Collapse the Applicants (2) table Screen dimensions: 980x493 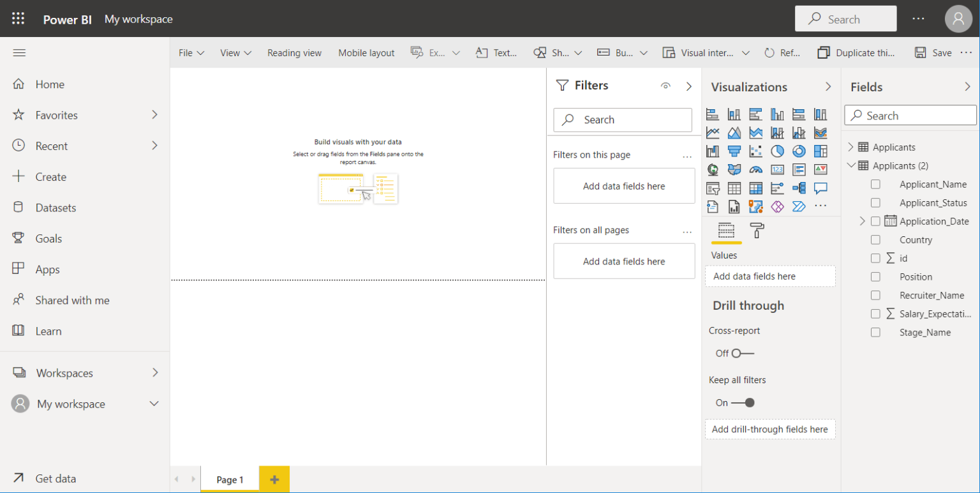pos(851,165)
